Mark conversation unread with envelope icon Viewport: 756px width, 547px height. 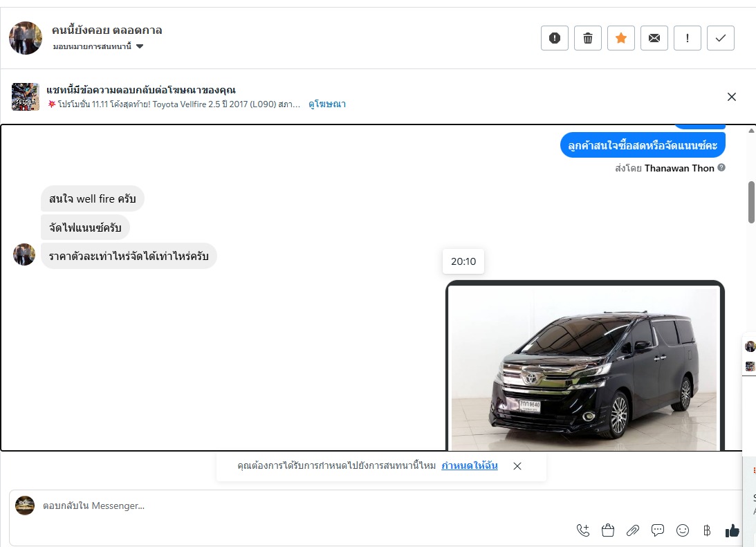[x=654, y=38]
